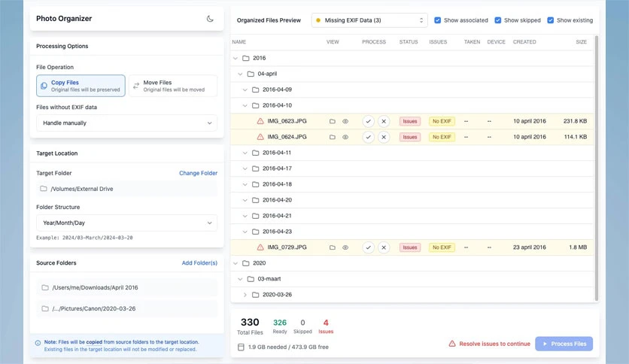Accept IMG_0729.JPG with the checkmark button

(368, 247)
